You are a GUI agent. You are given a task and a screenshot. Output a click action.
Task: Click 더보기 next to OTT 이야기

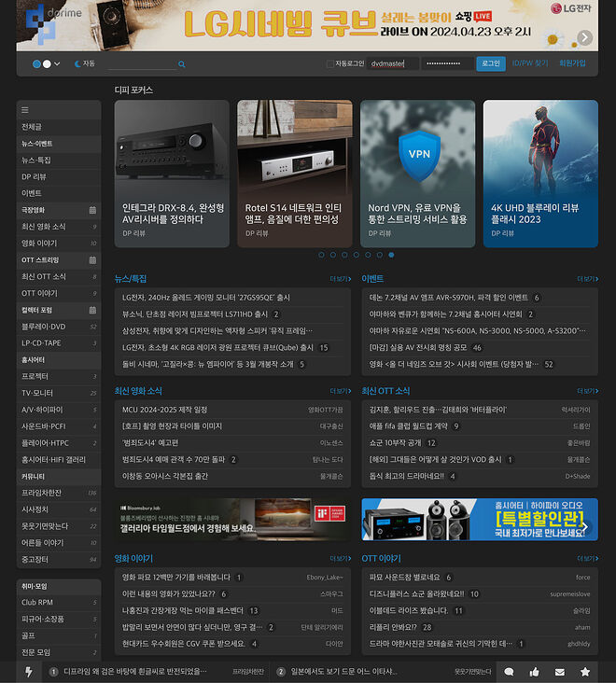click(588, 558)
